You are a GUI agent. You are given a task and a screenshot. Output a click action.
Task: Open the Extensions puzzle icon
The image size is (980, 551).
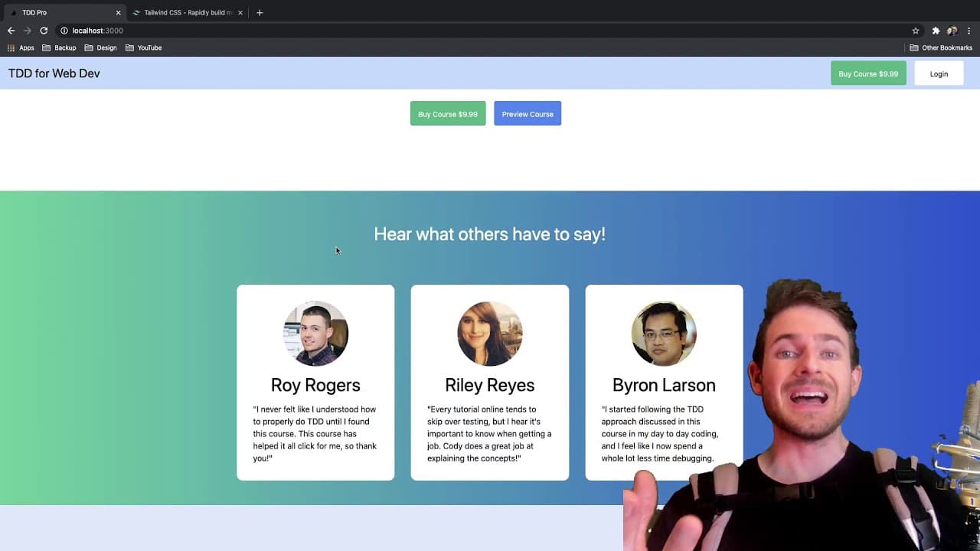936,31
